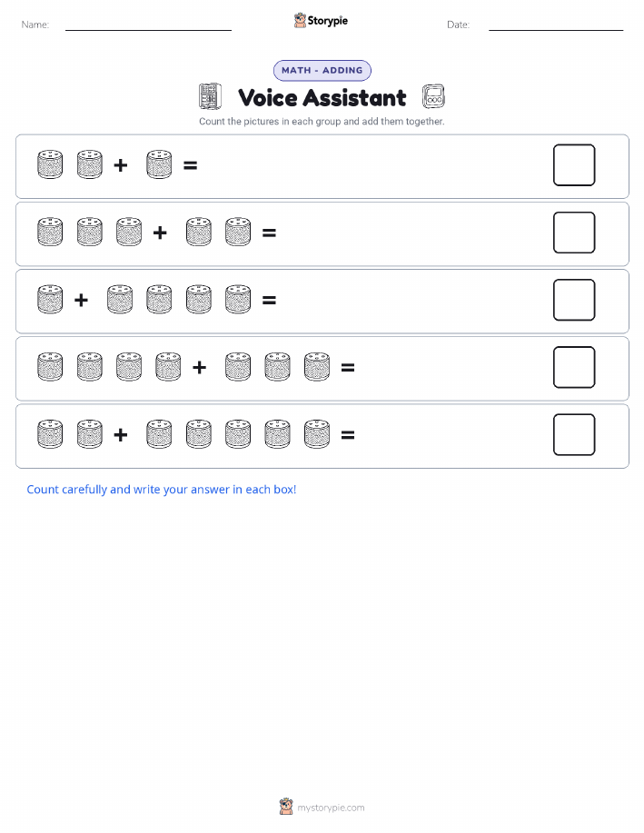Click the Name input line
Viewport: 644px width, 833px height.
coord(148,26)
